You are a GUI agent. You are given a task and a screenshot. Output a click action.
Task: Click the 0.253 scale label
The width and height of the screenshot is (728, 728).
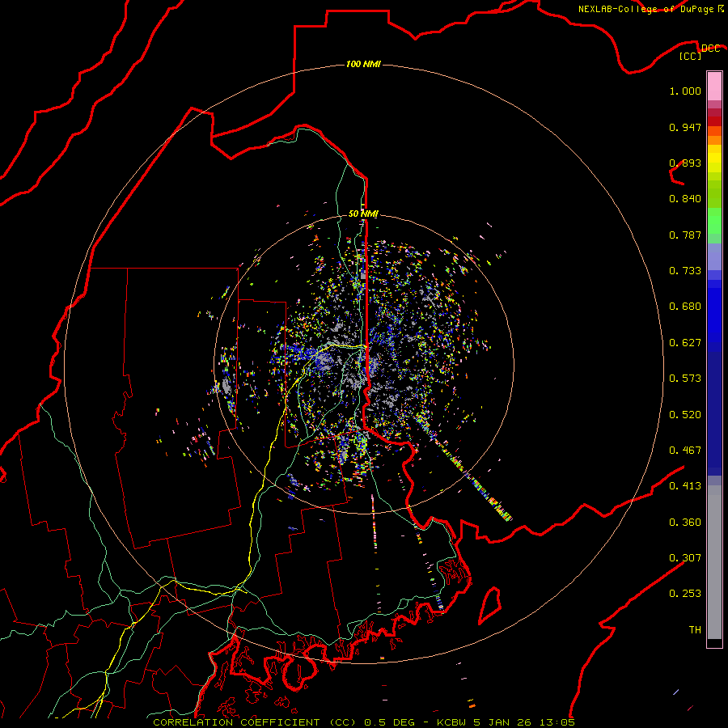(685, 594)
